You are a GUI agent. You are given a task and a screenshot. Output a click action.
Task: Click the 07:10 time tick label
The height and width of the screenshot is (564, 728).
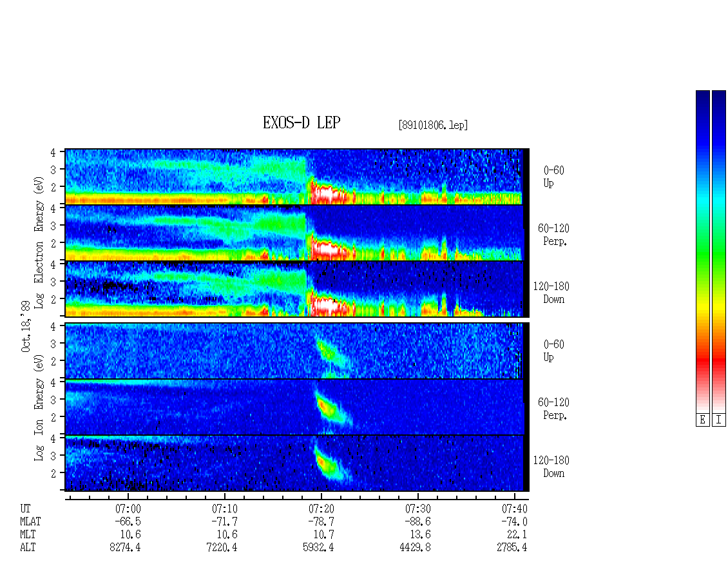coord(225,509)
